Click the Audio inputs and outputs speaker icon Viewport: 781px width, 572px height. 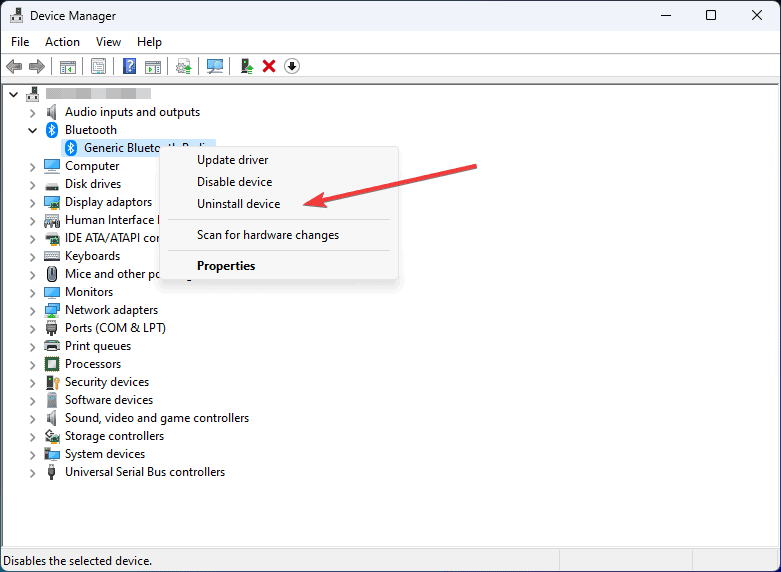[52, 112]
